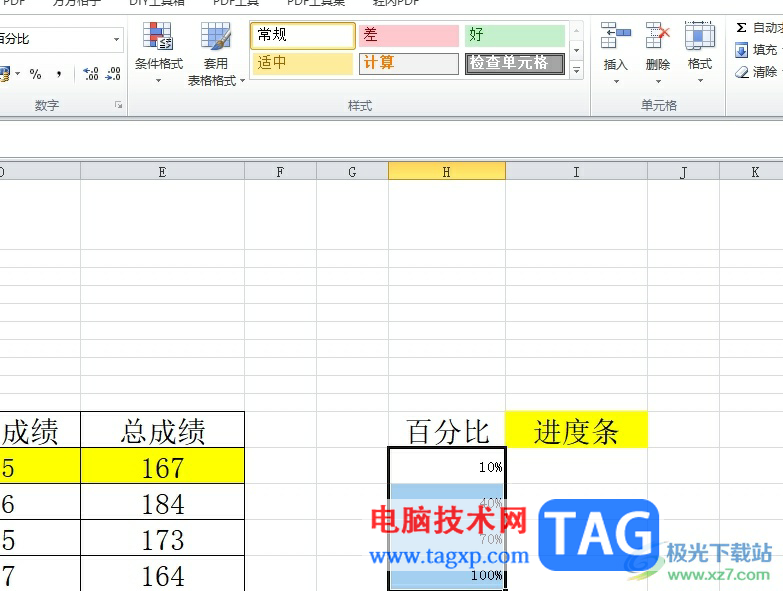Select the cell containing 164
The width and height of the screenshot is (783, 591).
[162, 574]
